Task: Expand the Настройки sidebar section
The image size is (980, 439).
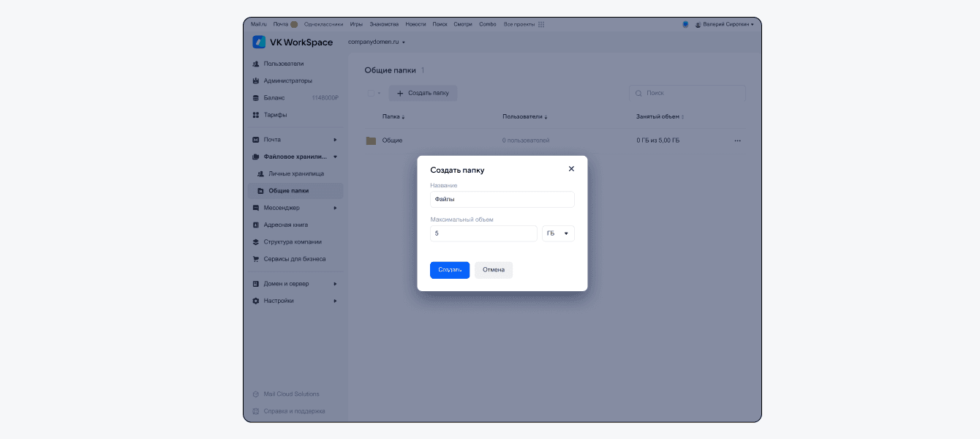Action: [x=335, y=301]
